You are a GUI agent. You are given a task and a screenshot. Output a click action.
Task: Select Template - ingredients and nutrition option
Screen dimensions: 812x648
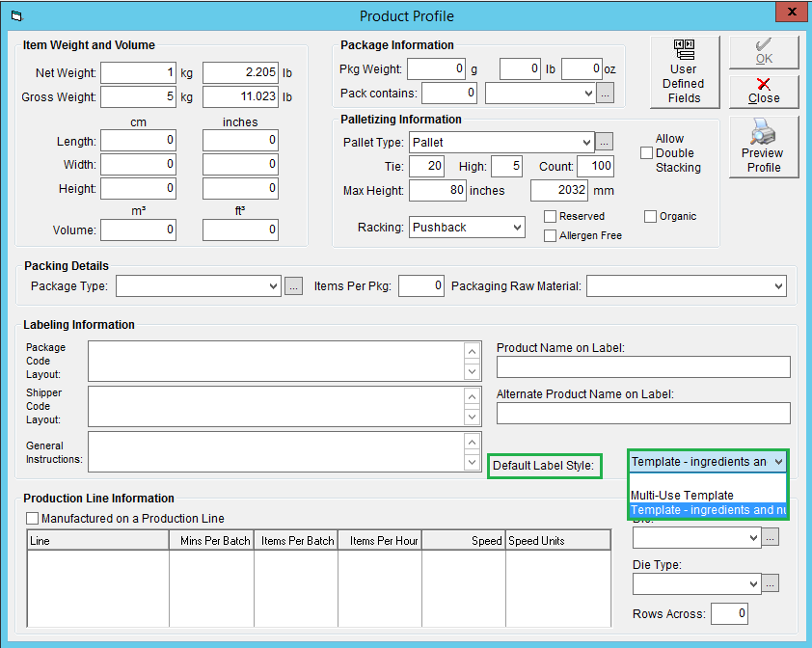coord(708,510)
